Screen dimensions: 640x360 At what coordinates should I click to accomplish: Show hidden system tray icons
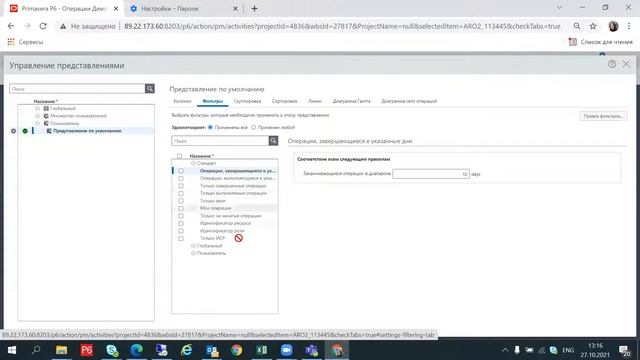pyautogui.click(x=505, y=350)
